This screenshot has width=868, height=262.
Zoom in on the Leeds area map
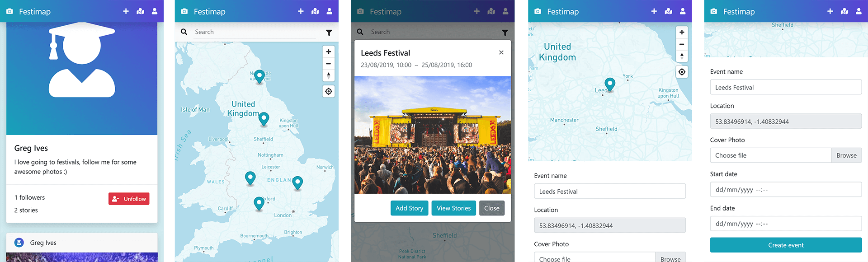tap(682, 33)
